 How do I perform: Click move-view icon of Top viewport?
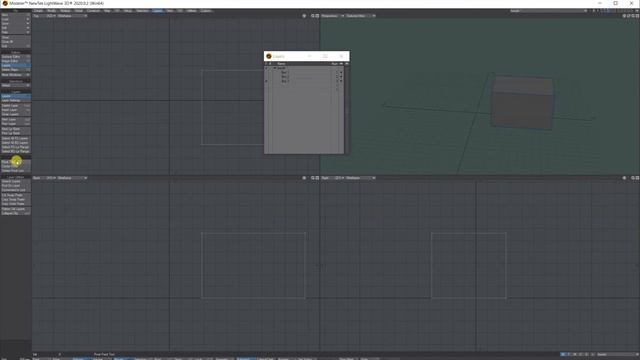[x=304, y=16]
